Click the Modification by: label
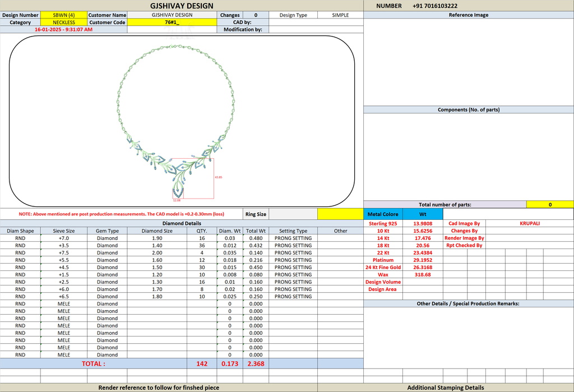Screen dimensions: 574x392 click(x=243, y=30)
